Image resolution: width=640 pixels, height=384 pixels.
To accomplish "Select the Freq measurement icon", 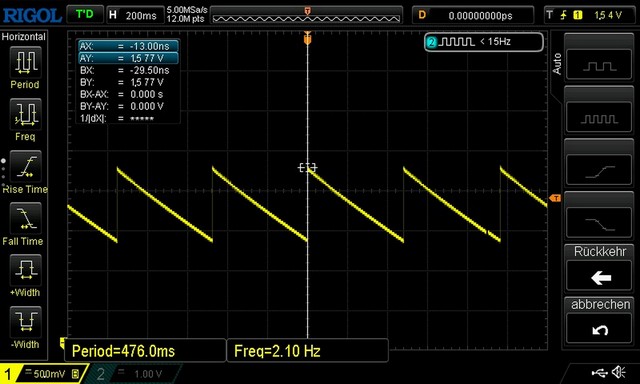I will (x=25, y=114).
